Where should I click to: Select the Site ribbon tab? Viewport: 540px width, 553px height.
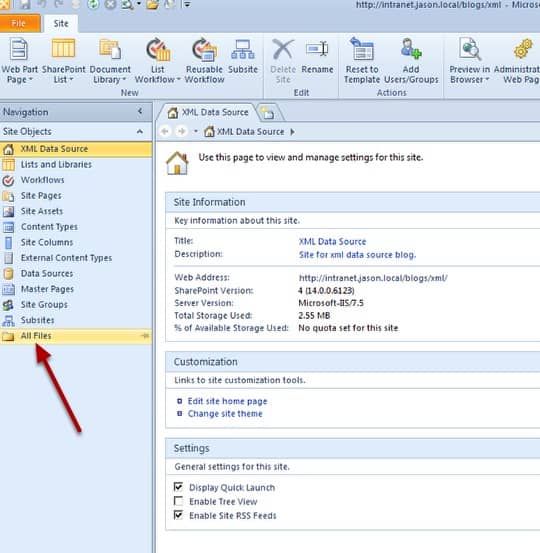(61, 23)
